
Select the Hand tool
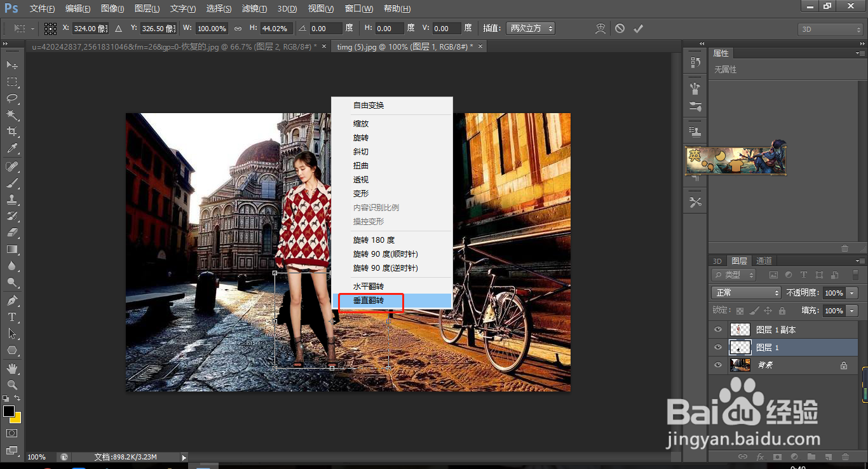coord(12,368)
